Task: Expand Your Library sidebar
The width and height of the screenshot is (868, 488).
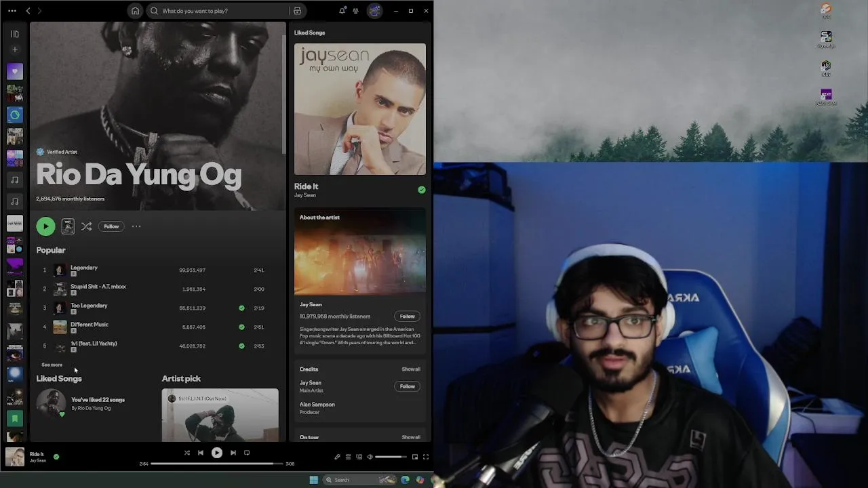Action: coord(14,33)
